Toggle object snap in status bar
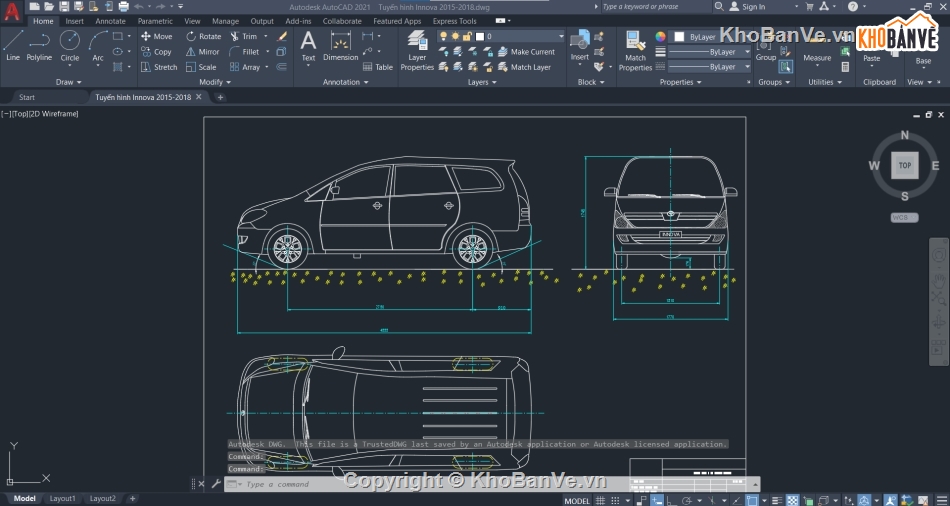The height and width of the screenshot is (506, 950). (752, 501)
